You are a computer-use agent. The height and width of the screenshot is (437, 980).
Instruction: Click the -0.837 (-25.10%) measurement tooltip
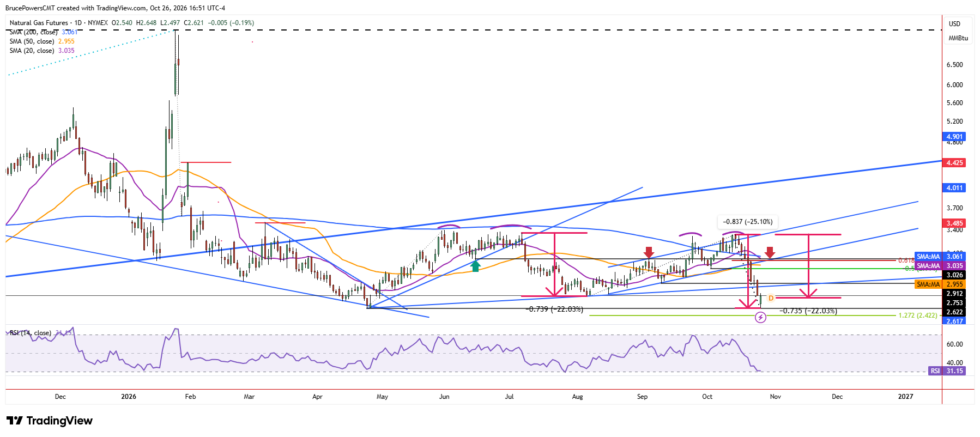(748, 222)
